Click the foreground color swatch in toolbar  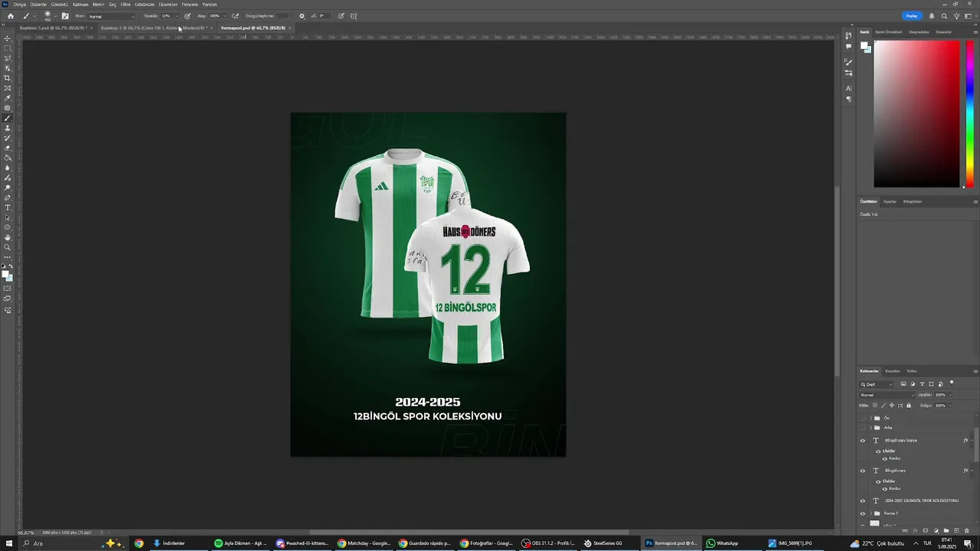tap(6, 274)
